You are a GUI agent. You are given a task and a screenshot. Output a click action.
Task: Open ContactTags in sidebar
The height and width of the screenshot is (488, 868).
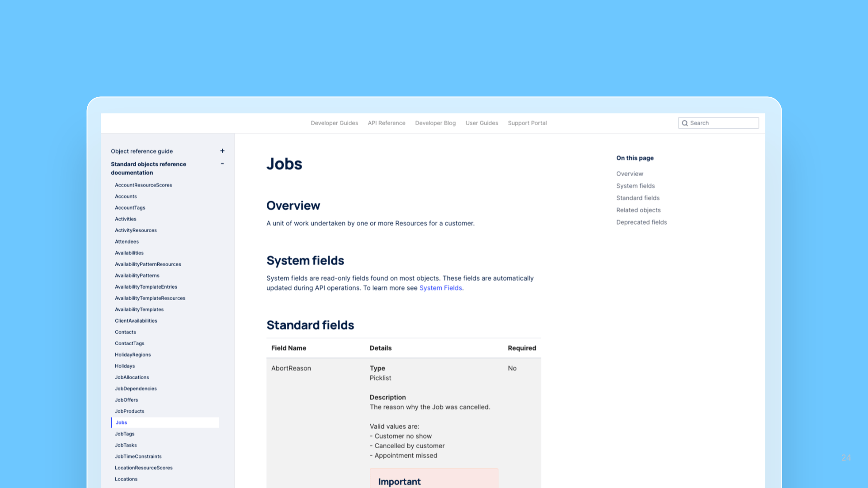point(129,343)
